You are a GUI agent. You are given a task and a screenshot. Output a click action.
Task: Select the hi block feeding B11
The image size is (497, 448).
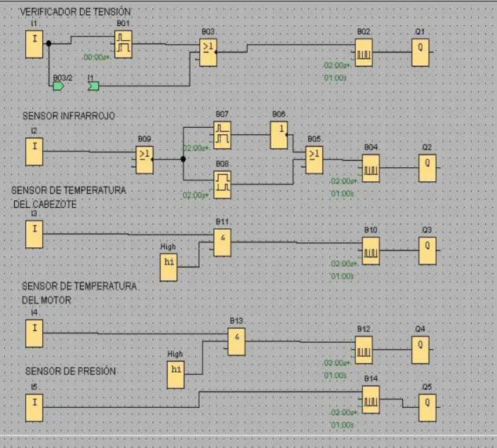pyautogui.click(x=169, y=267)
